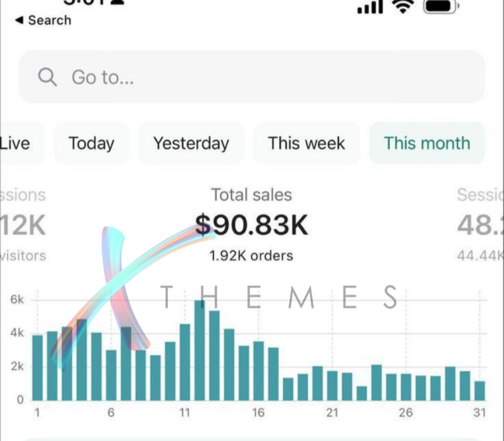Tap the chart bar for day 1

[38, 368]
